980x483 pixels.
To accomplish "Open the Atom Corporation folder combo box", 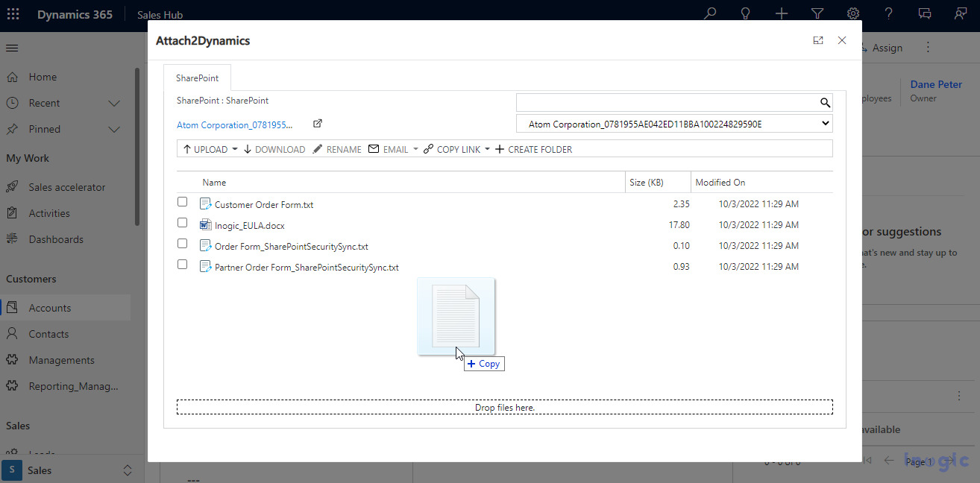I will [674, 124].
